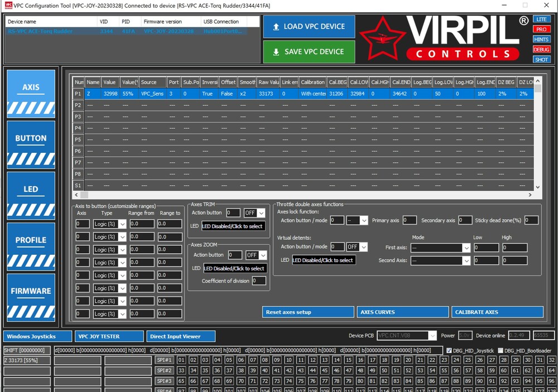
Task: Click SAVE VPC DEVICE
Action: click(x=309, y=52)
